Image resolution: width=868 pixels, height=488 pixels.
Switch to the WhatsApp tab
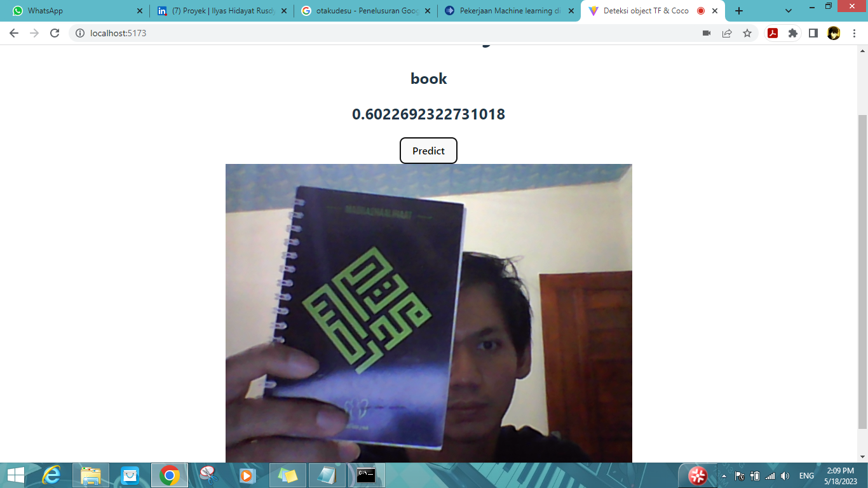coord(76,11)
